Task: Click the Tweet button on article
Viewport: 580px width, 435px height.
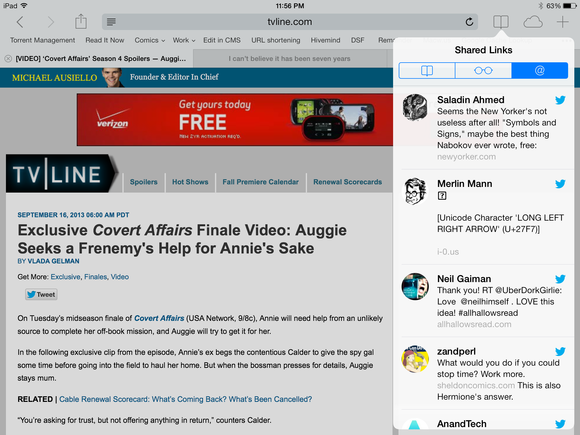Action: click(x=41, y=294)
